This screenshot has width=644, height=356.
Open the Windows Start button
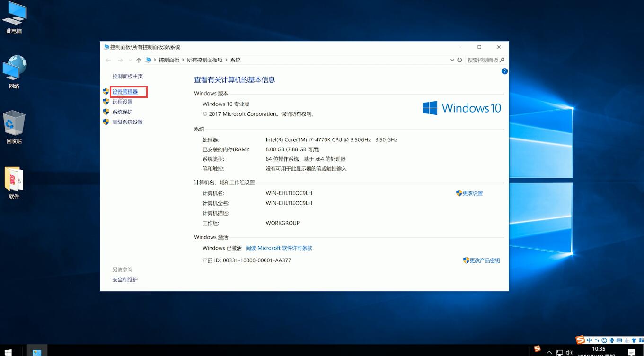(x=8, y=352)
